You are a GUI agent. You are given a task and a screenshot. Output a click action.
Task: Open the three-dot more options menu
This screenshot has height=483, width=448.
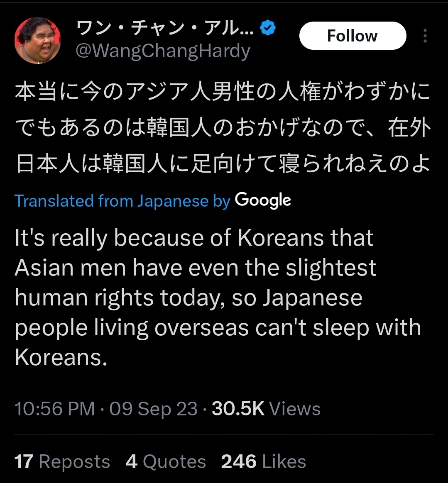click(x=425, y=36)
